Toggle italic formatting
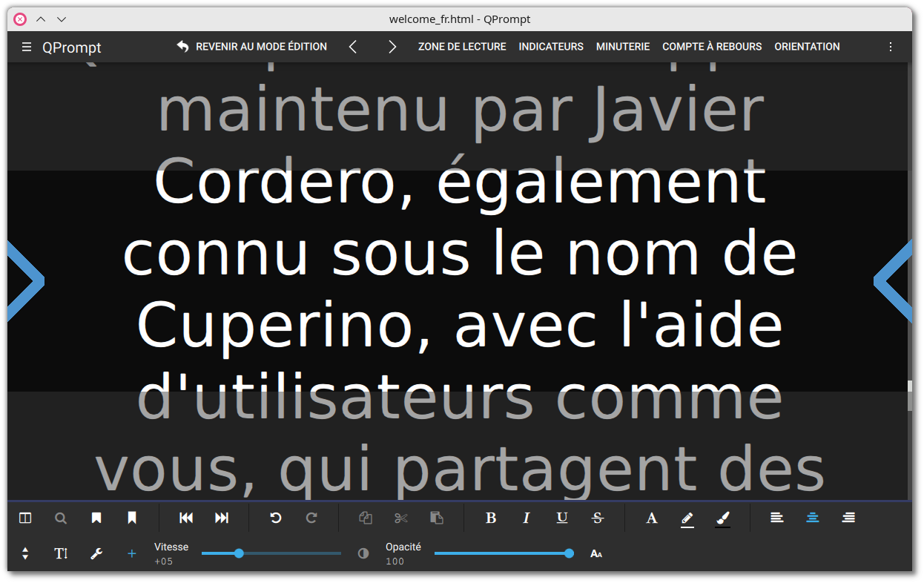The image size is (924, 583). click(x=527, y=518)
